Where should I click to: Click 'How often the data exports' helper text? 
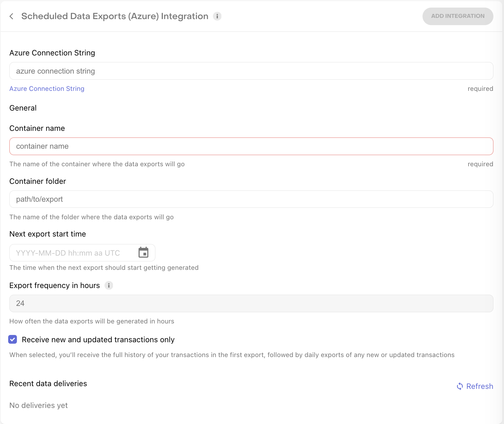pos(92,321)
